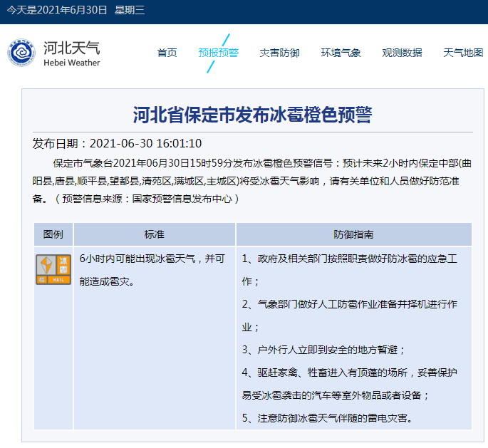Click the standard text 6小时内可能出现冰雹天气
Screen dimensions: 488x448
(x=152, y=270)
